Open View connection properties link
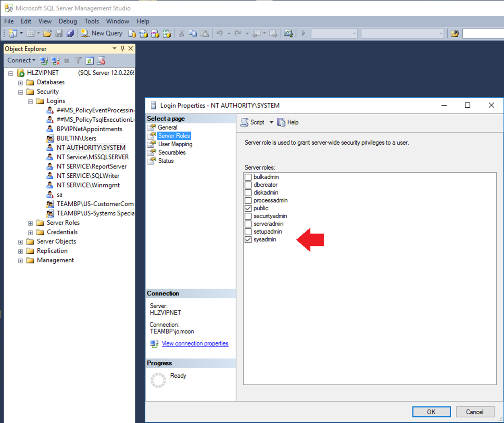504x423 pixels. [x=195, y=343]
